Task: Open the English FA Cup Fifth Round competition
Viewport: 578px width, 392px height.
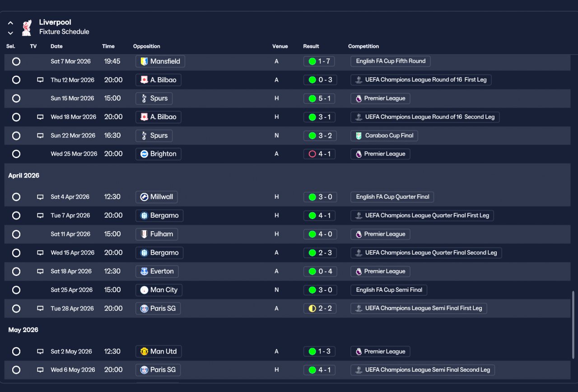Action: coord(391,61)
